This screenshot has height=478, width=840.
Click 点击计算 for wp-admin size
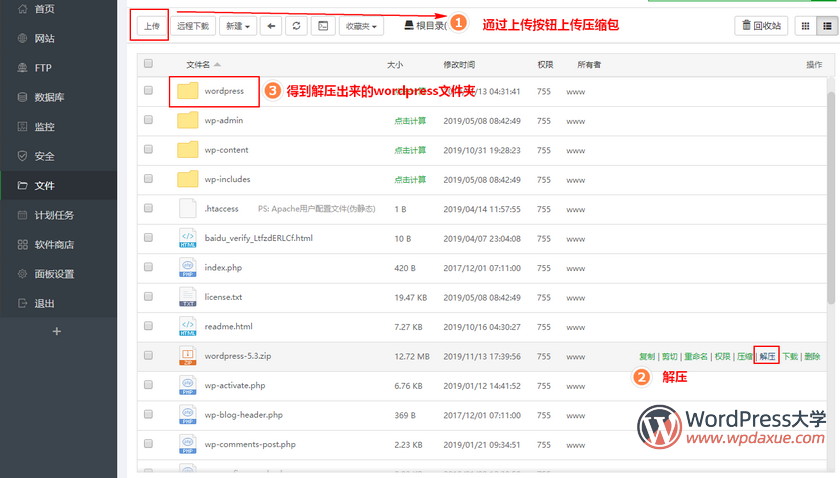(x=410, y=121)
